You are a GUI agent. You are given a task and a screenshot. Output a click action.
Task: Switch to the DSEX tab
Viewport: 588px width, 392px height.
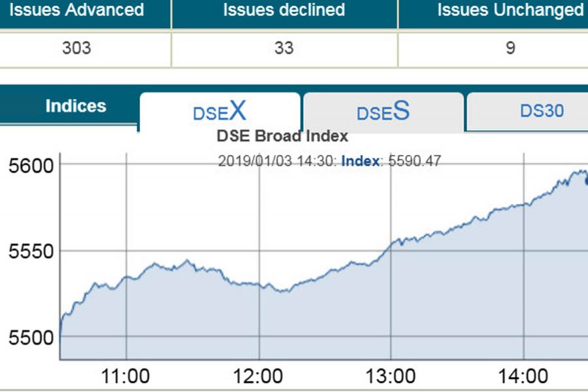220,112
